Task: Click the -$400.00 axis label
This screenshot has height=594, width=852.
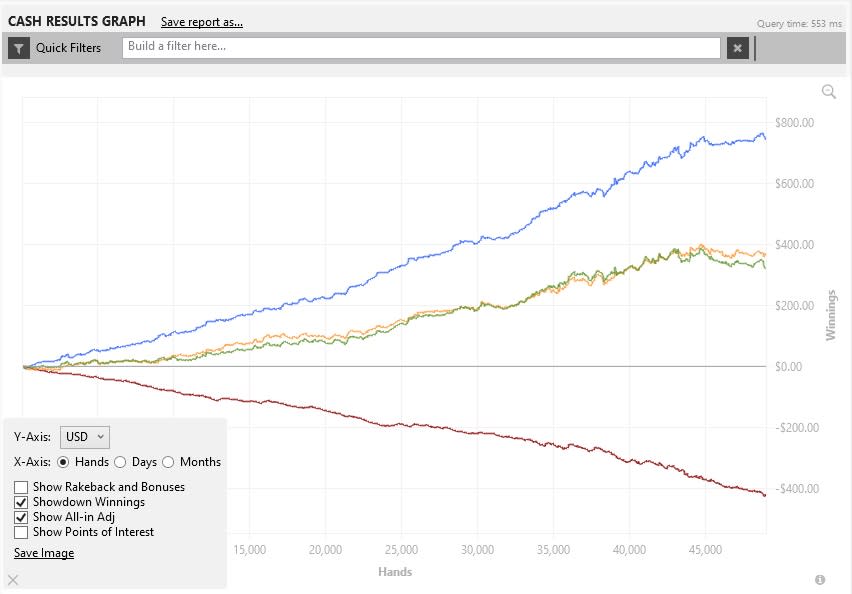Action: click(797, 489)
